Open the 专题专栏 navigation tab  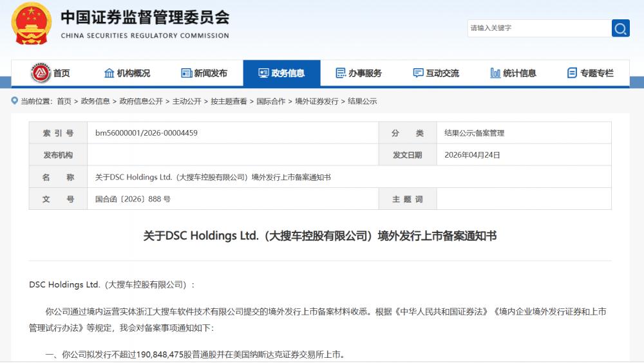point(591,73)
